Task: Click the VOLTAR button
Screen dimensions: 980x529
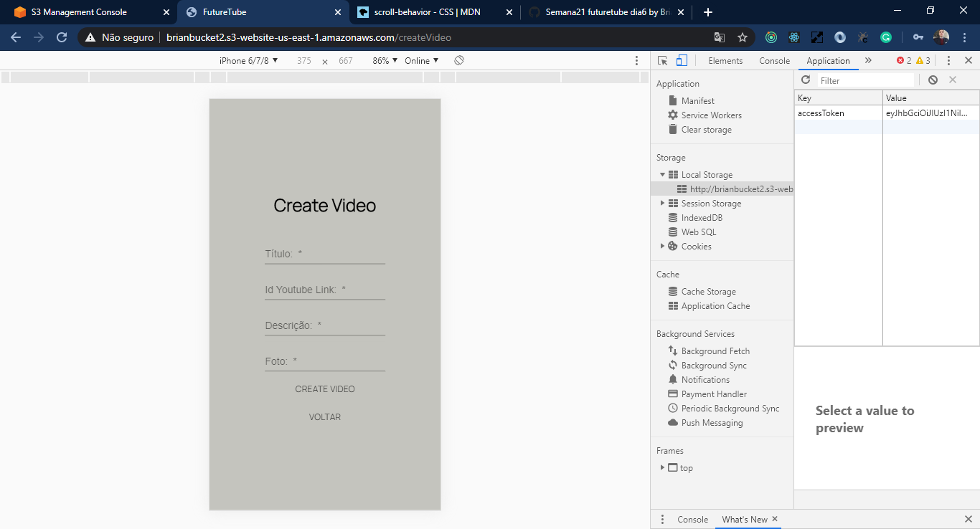Action: point(325,417)
